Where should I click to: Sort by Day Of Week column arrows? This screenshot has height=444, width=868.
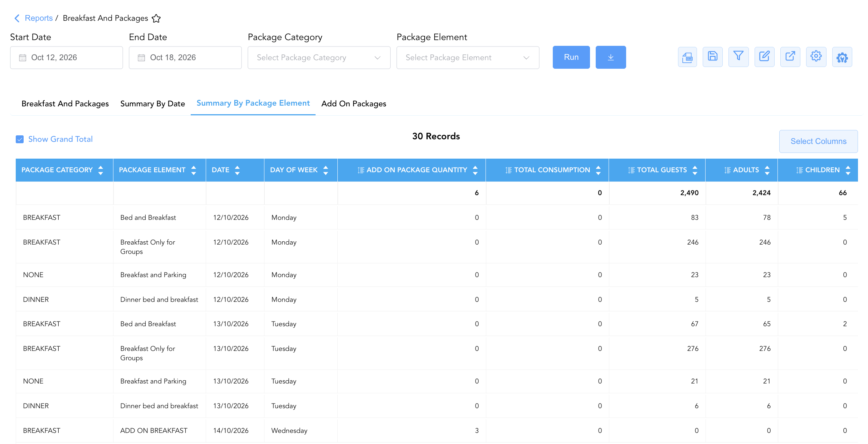326,170
